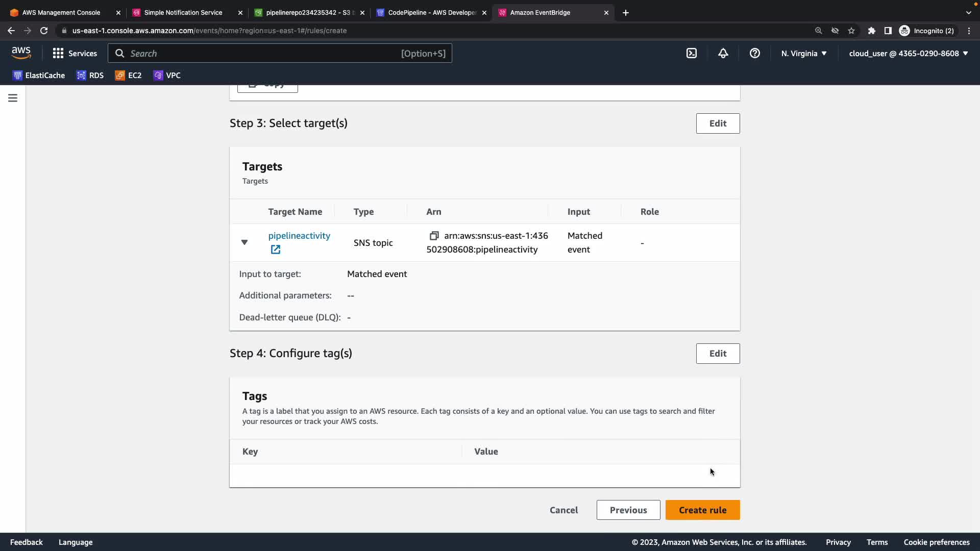Collapse the pipelineactivity target row
Viewport: 980px width, 551px height.
244,242
